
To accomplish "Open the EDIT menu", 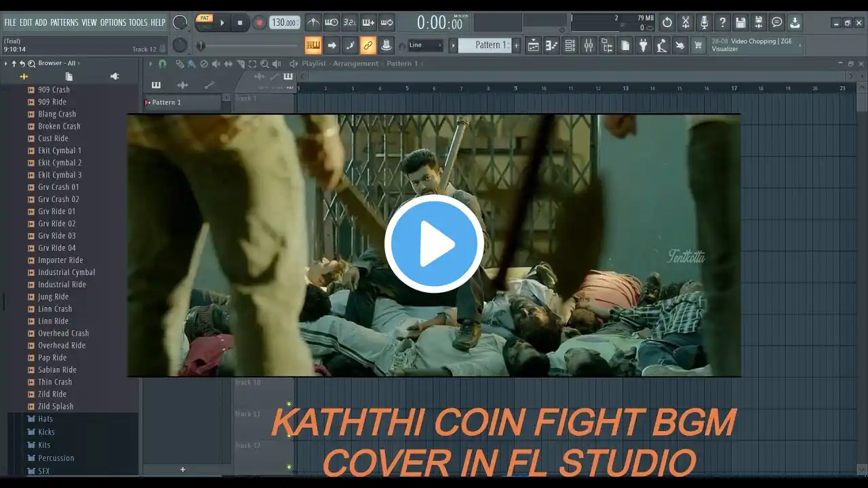I will point(26,22).
